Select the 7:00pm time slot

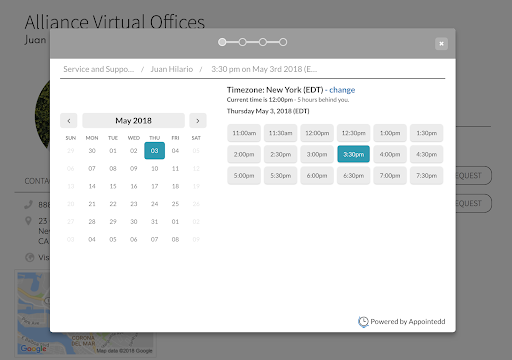point(390,176)
